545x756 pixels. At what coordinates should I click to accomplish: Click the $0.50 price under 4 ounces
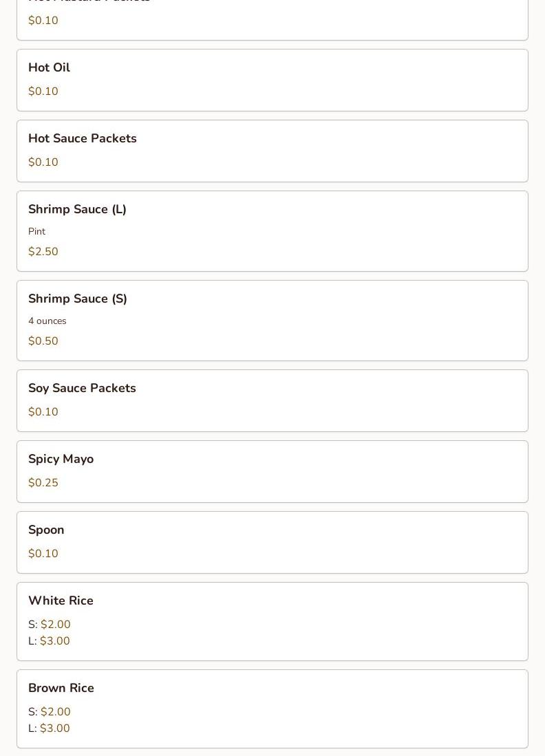point(43,341)
